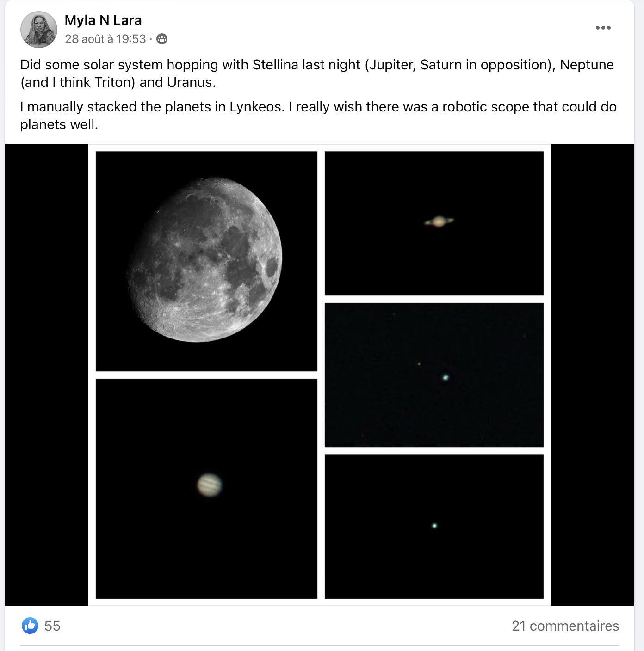Open the 21 commentaires link
644x651 pixels.
pos(565,626)
